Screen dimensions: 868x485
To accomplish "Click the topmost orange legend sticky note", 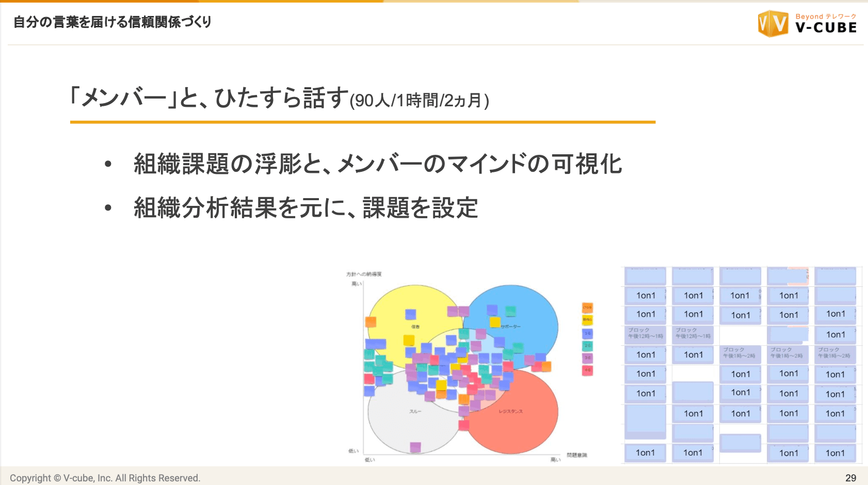I will pyautogui.click(x=587, y=308).
